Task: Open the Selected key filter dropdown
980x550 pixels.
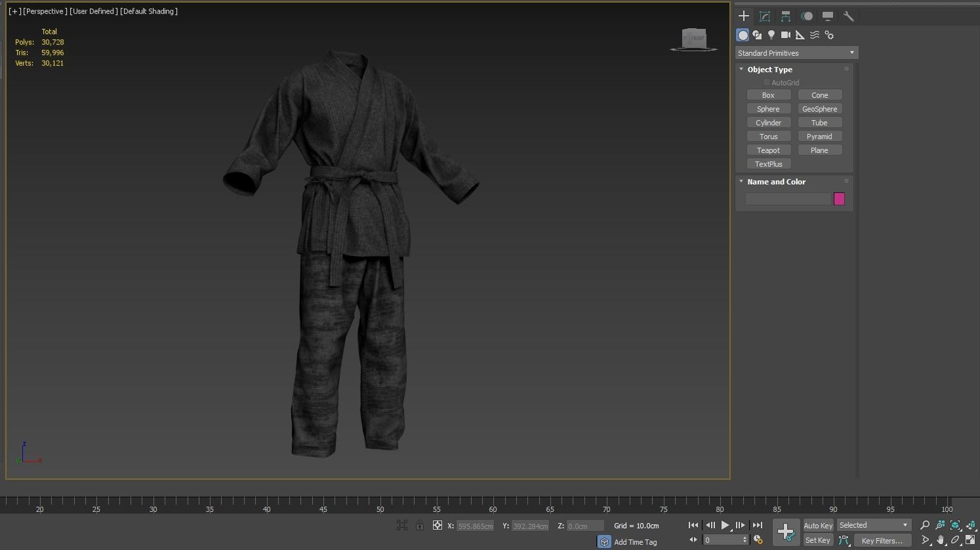Action: (x=874, y=525)
